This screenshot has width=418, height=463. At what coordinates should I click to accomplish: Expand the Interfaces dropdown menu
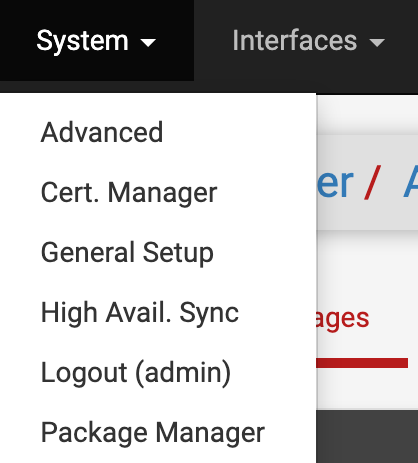click(308, 41)
